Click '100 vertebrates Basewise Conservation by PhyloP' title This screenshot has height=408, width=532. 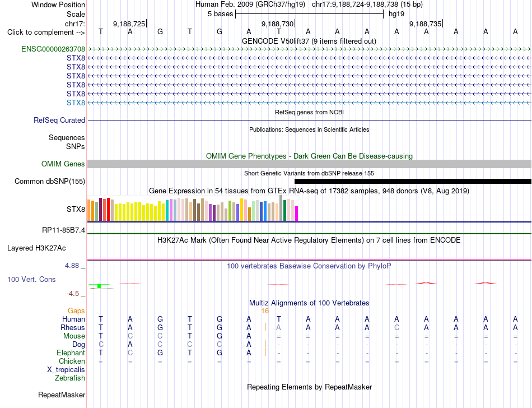click(309, 266)
